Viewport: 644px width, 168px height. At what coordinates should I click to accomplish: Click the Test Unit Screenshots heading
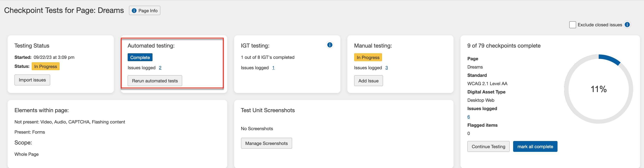coord(267,110)
